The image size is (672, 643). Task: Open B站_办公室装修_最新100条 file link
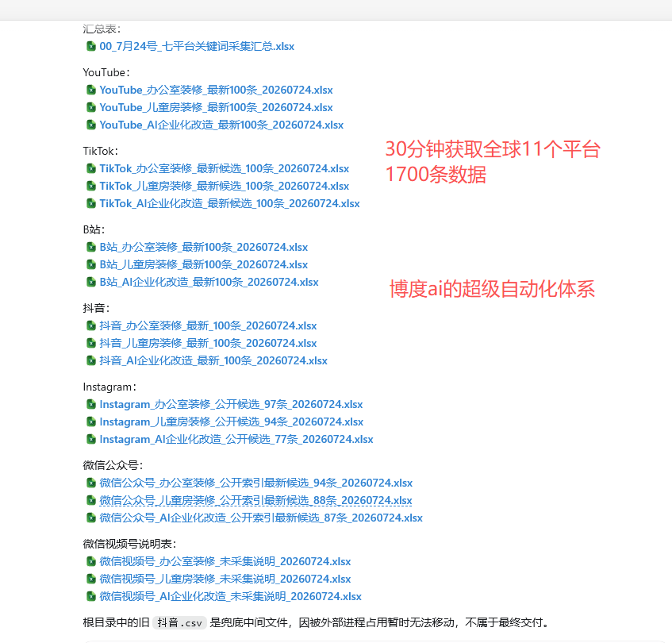coord(204,248)
